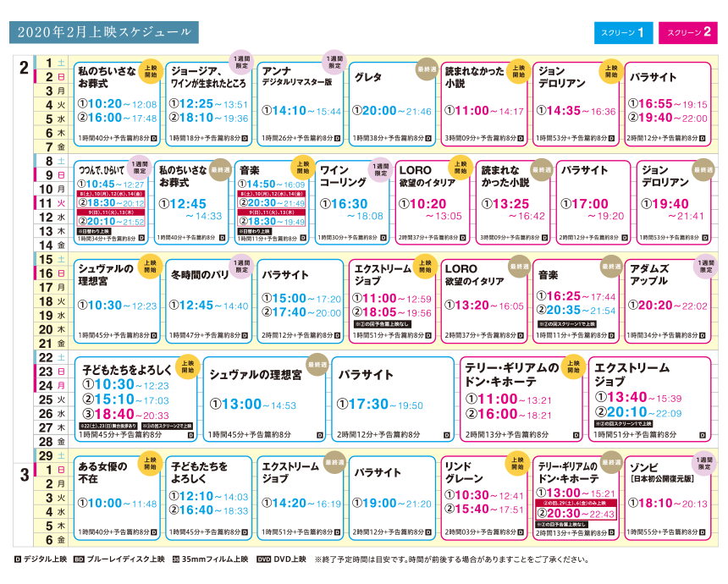Select the ワイン・コーリング movie title
Image resolution: width=728 pixels, height=584 pixels.
click(343, 176)
